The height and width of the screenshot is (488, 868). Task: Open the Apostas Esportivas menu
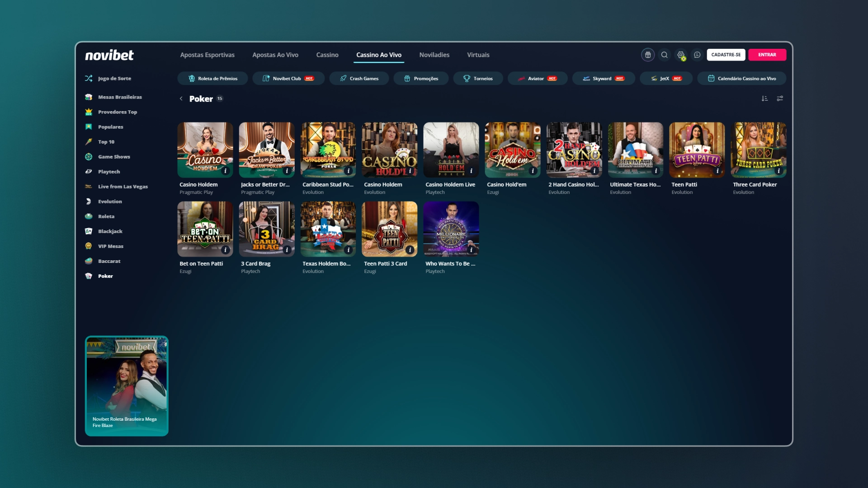click(207, 55)
